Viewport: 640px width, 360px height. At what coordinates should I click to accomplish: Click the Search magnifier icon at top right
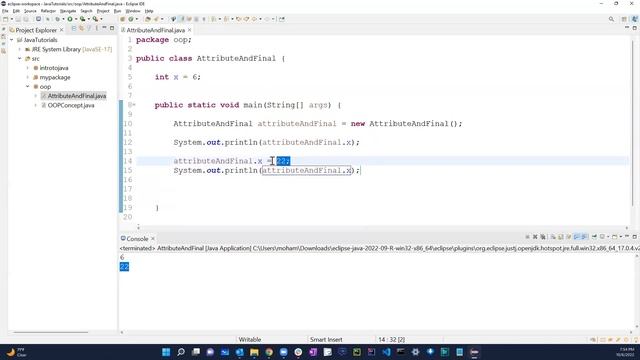[611, 19]
